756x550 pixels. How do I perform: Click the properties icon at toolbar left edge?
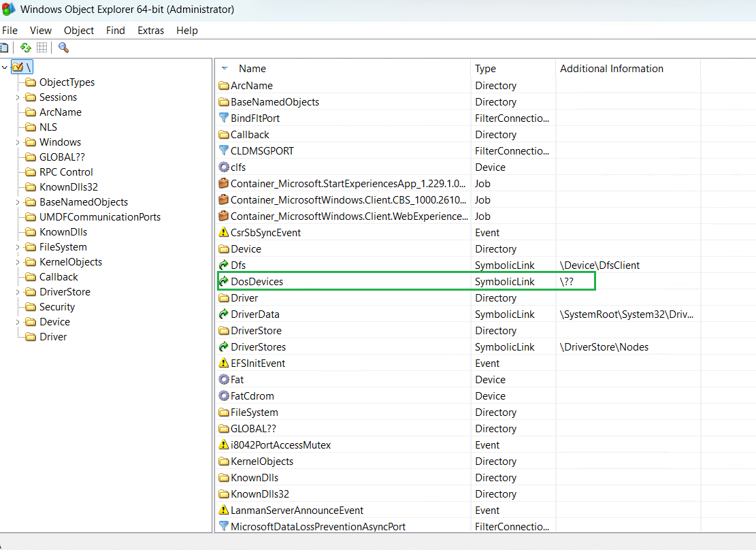pos(4,48)
